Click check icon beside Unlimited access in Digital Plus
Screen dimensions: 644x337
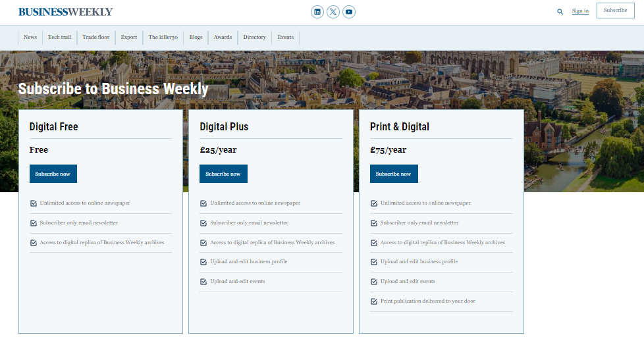tap(203, 203)
